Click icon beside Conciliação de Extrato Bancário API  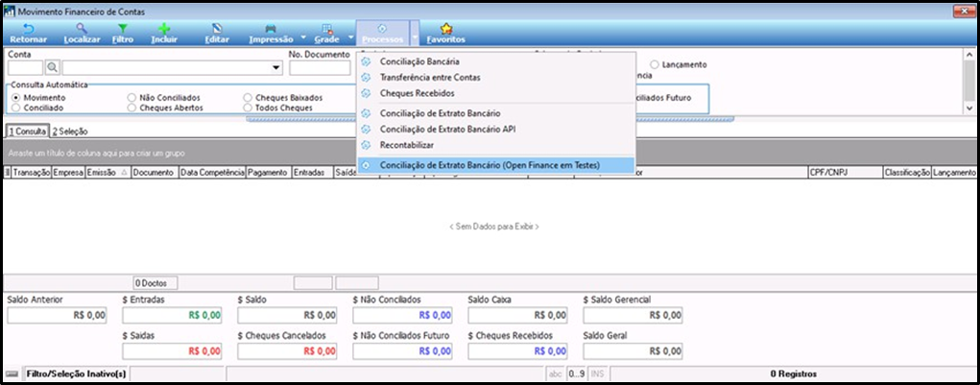(367, 130)
